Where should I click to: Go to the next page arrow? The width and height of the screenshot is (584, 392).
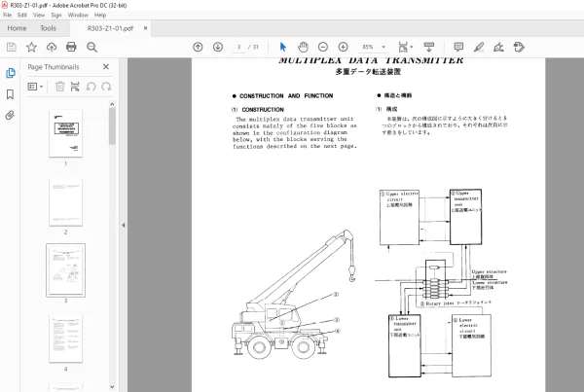click(x=218, y=47)
